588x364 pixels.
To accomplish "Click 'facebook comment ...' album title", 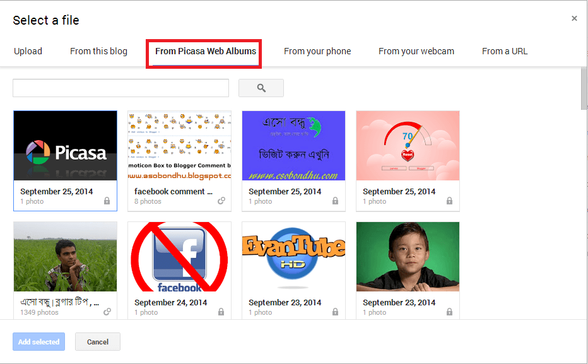I will click(173, 191).
